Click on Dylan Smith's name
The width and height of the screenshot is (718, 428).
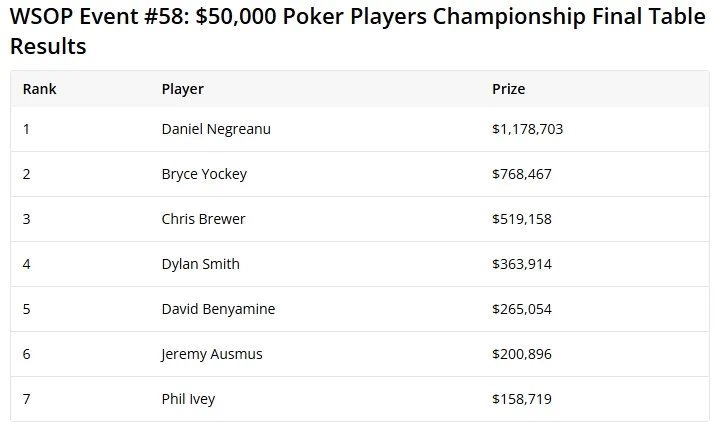coord(201,264)
